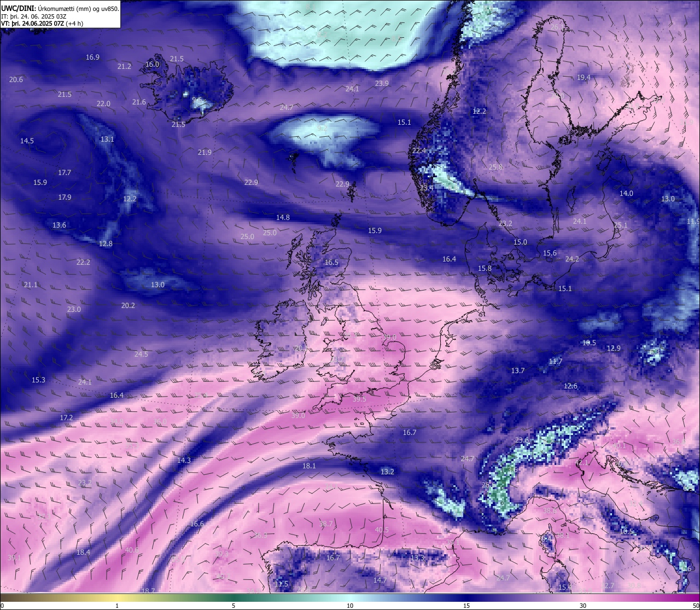
Task: Click the map value 16.9
Action: point(92,57)
